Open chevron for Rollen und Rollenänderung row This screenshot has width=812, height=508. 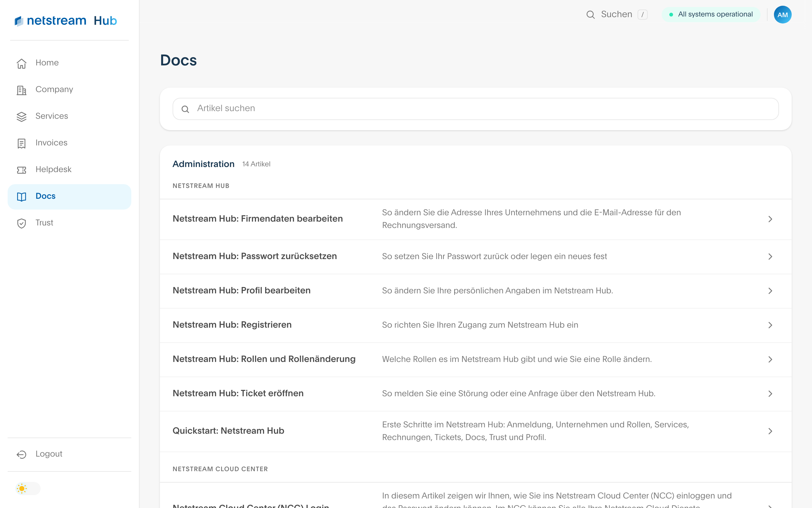click(x=770, y=359)
